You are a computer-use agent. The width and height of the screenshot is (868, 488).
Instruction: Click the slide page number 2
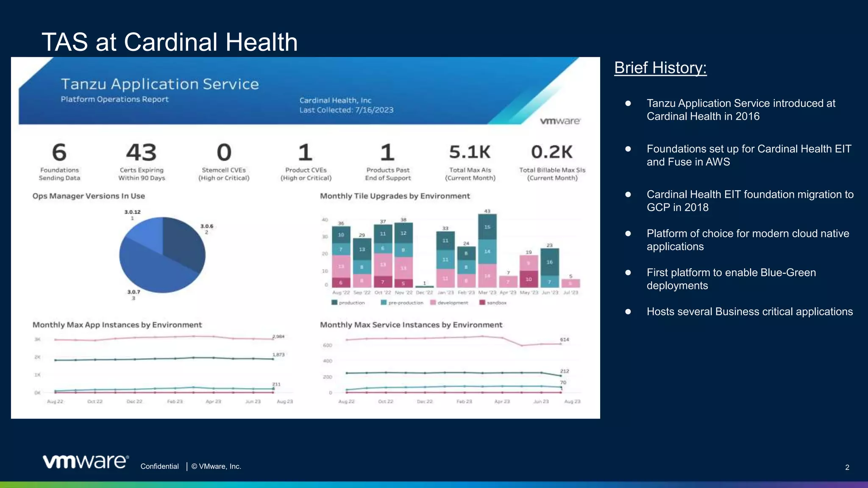pyautogui.click(x=847, y=467)
